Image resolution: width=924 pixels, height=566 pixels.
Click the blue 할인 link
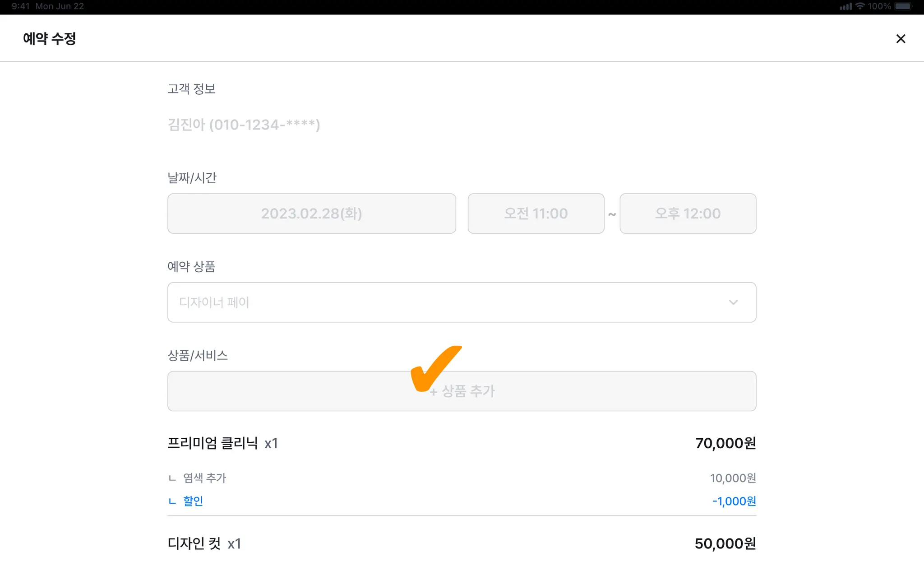pos(193,501)
